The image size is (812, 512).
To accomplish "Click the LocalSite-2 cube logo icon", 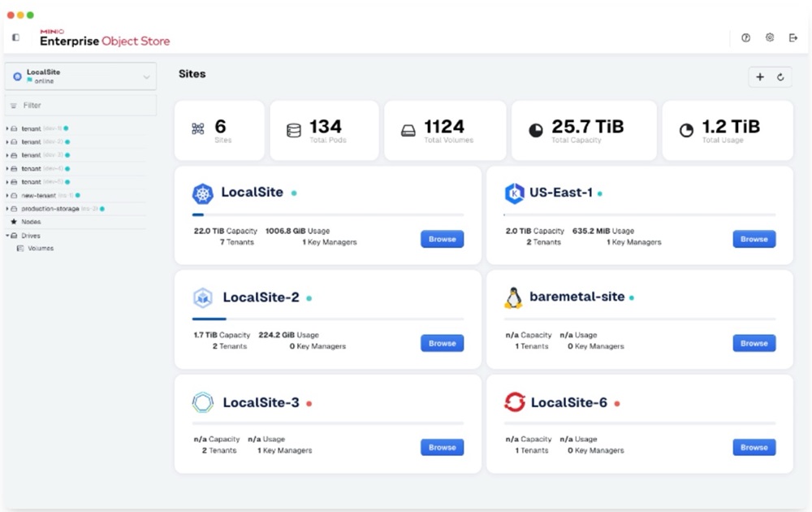I will pos(202,298).
